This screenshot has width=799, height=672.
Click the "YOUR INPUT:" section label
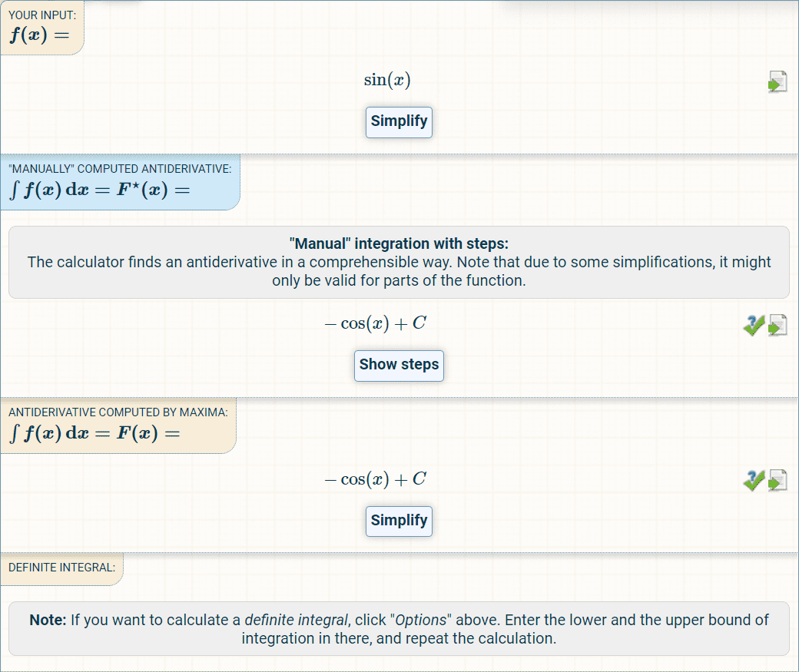42,15
